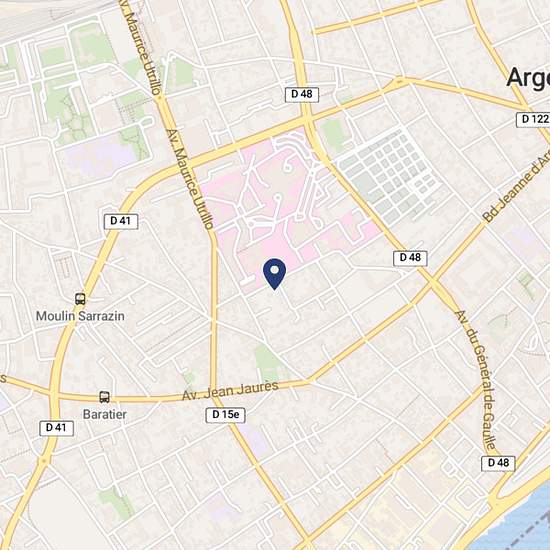
Task: Click the Moulin Sarrazin bus stop icon
Action: click(80, 299)
